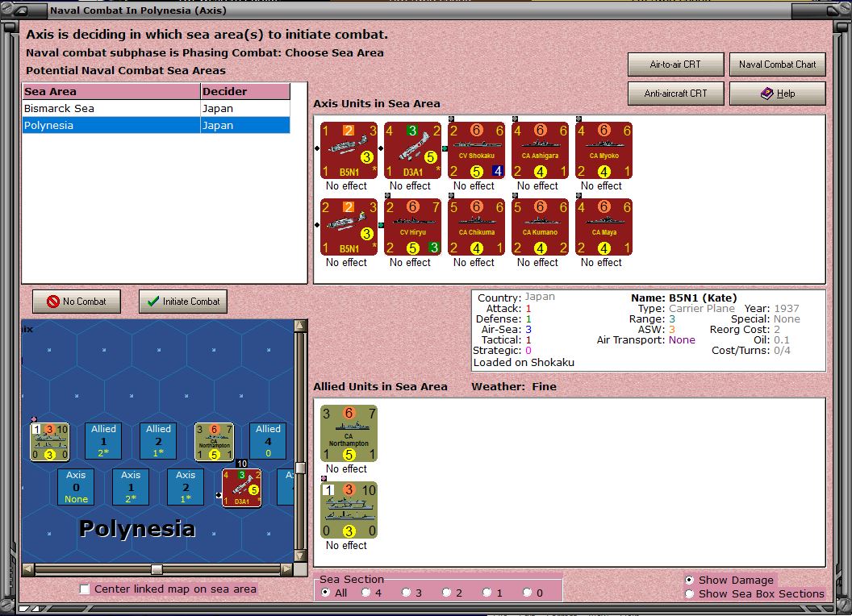Click the Sea Area column header
The height and width of the screenshot is (616, 852).
tap(111, 91)
